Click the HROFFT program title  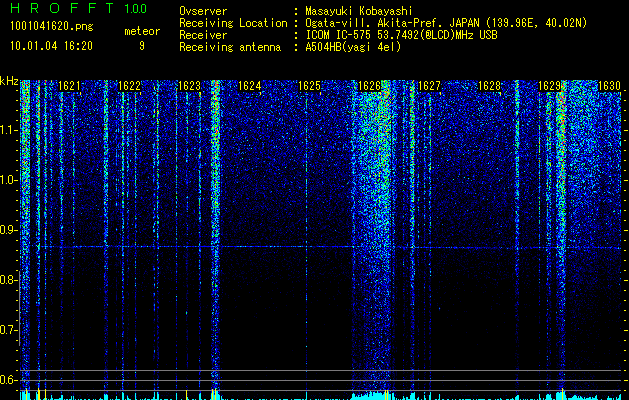62,8
